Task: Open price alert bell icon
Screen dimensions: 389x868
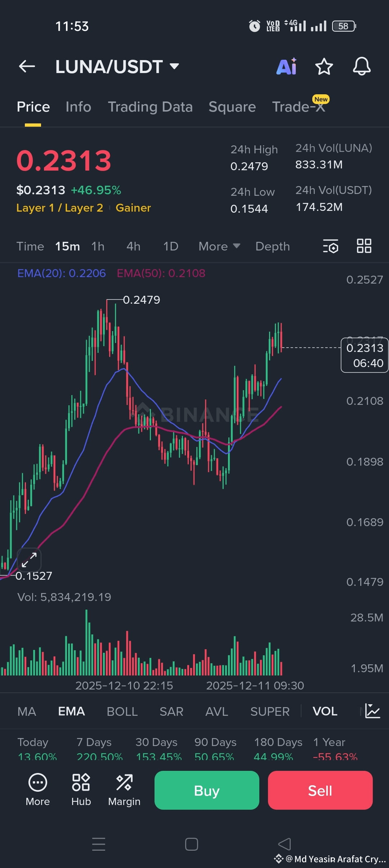Action: (362, 66)
